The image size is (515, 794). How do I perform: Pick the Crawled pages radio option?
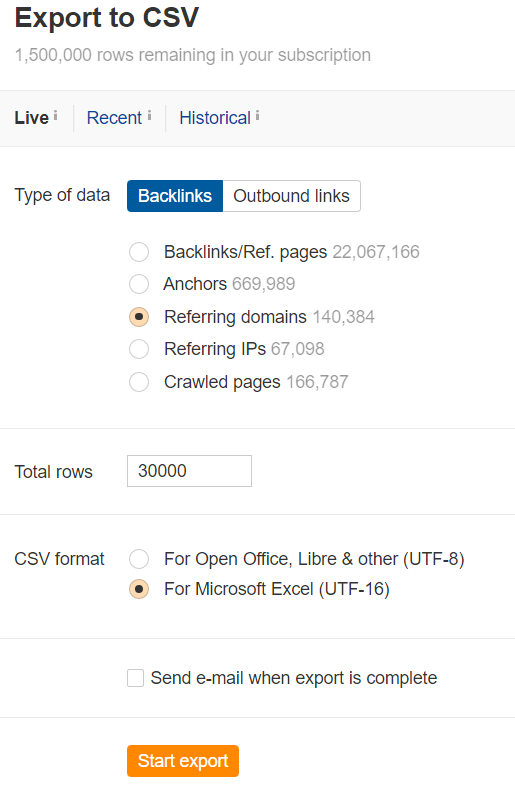(139, 382)
